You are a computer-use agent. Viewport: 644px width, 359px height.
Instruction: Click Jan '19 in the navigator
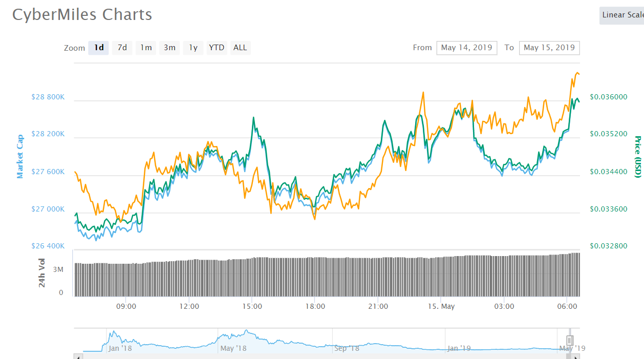click(459, 349)
